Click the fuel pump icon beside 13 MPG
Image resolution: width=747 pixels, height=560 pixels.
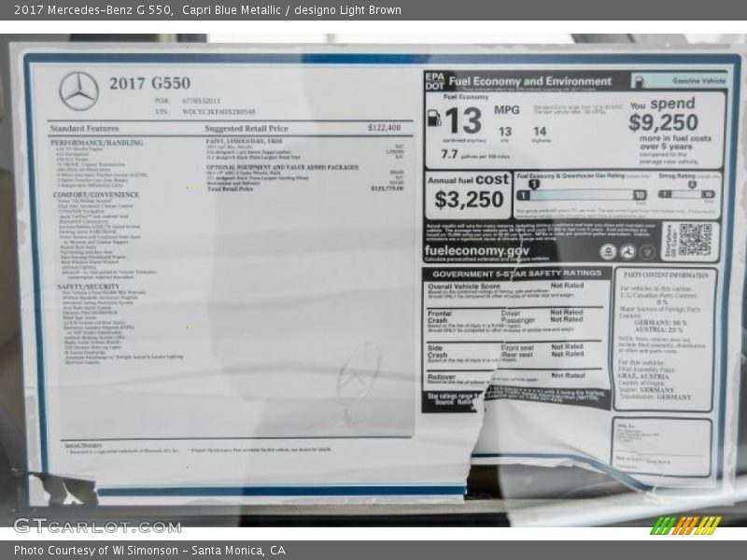click(434, 118)
